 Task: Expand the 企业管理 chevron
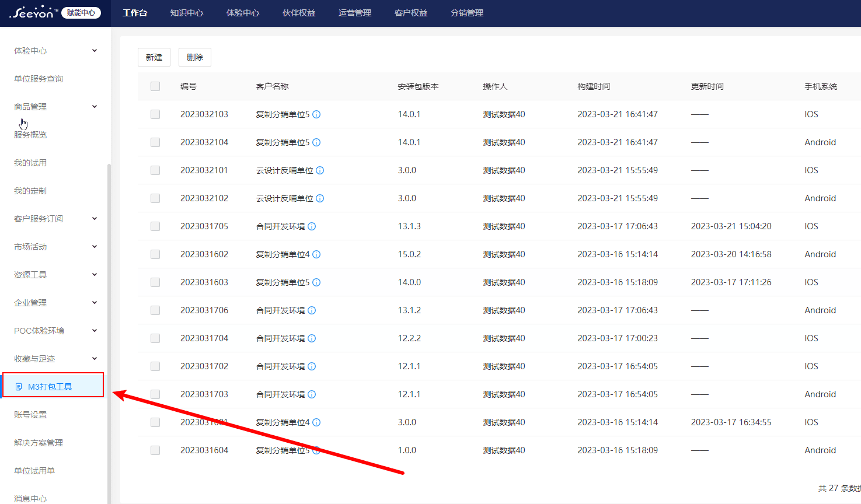coord(95,303)
